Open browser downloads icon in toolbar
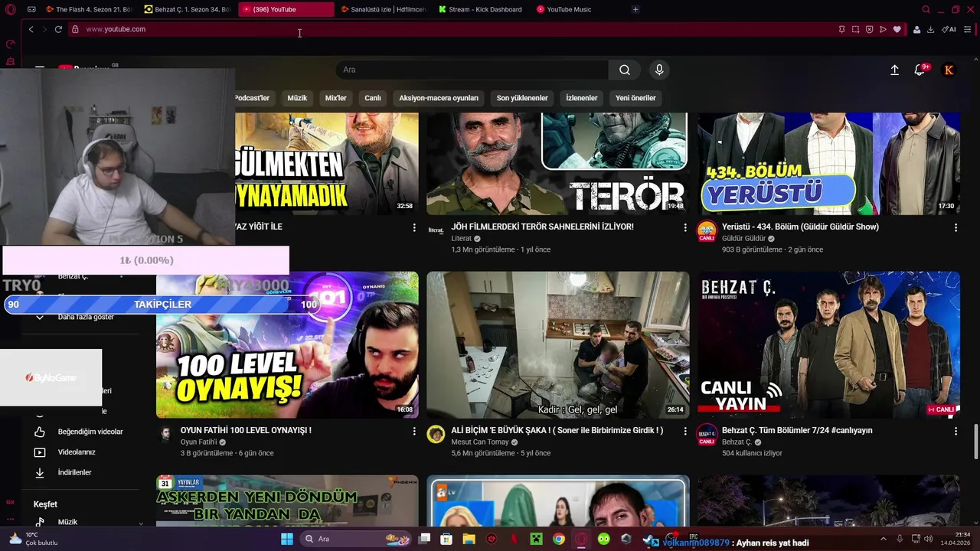This screenshot has height=551, width=980. 931,29
